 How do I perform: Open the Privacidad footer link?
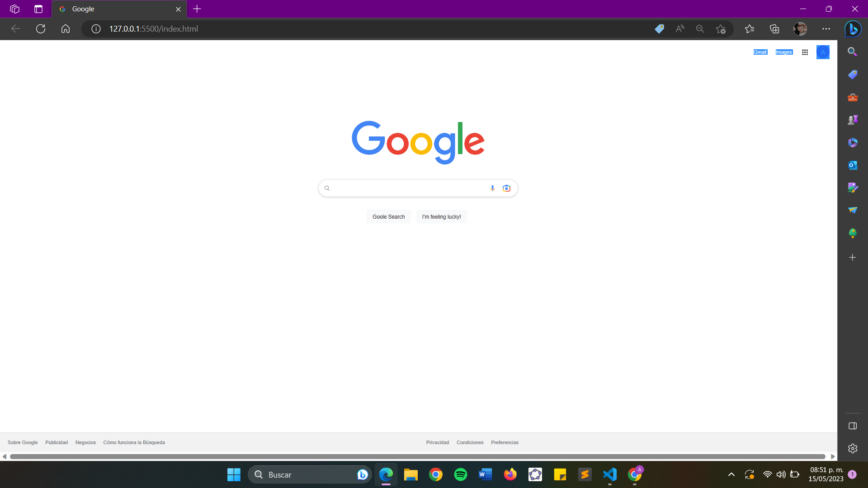tap(437, 442)
